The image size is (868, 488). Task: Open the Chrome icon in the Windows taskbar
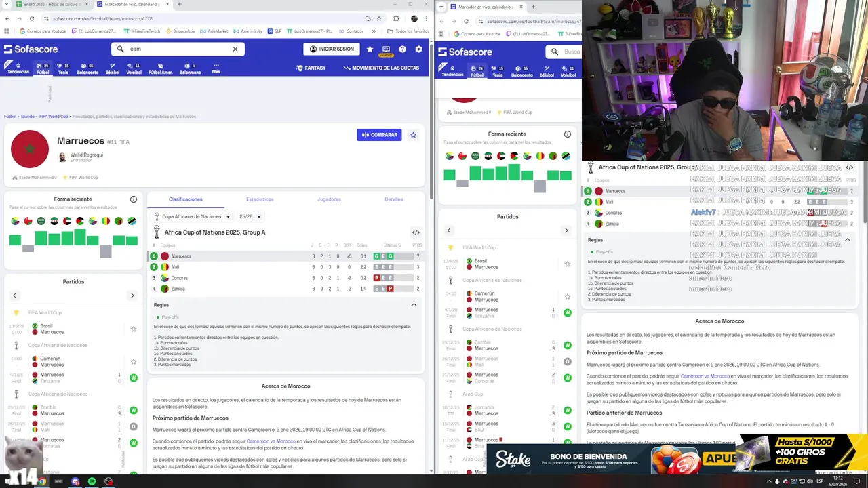tap(41, 481)
